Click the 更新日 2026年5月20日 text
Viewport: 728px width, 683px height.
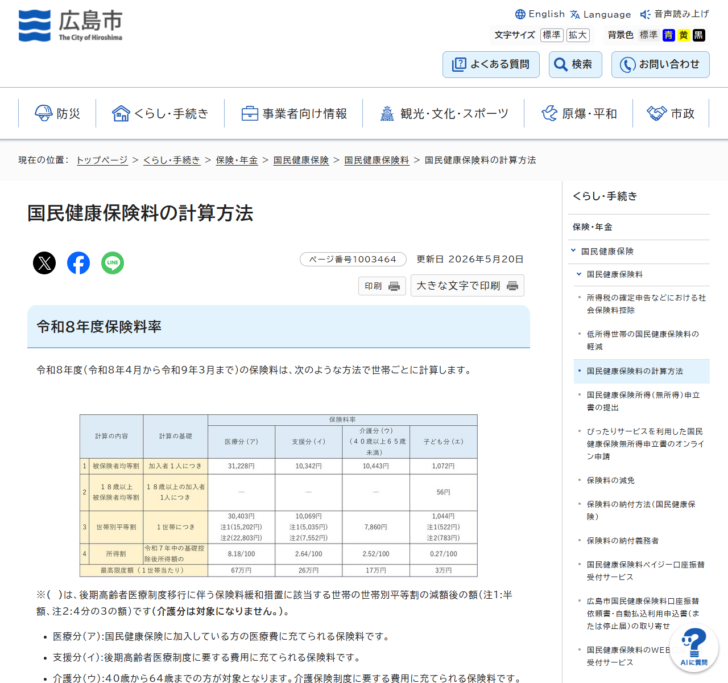(470, 259)
